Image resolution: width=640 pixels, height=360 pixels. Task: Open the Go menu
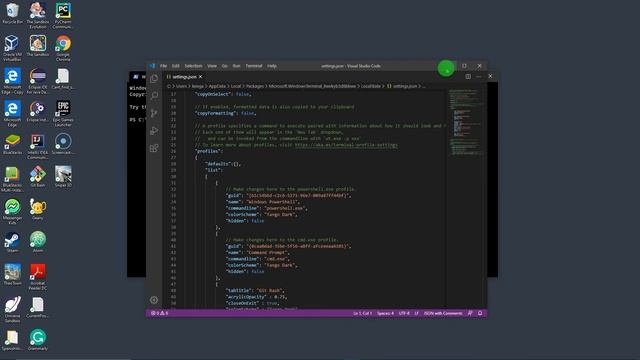pos(224,66)
